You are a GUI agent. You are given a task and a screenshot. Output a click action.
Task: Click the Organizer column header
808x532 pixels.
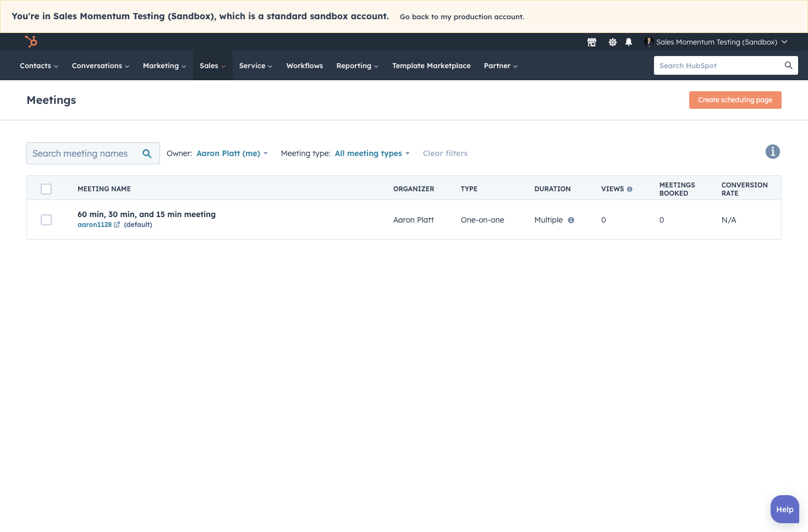pyautogui.click(x=414, y=189)
